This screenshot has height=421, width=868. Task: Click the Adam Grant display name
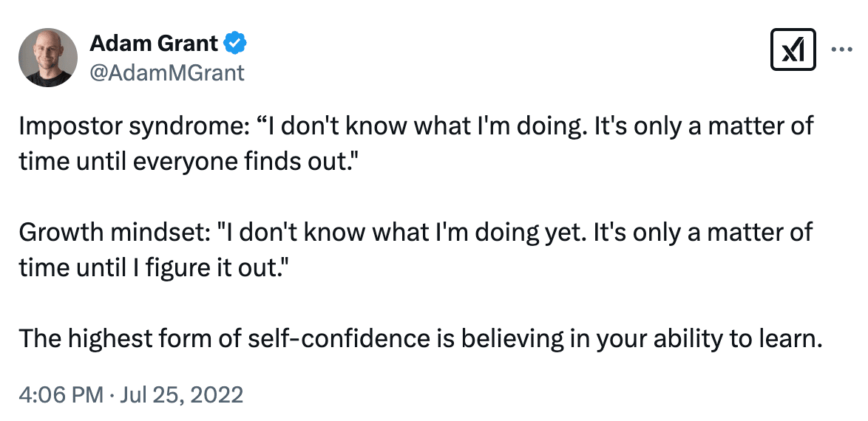153,43
